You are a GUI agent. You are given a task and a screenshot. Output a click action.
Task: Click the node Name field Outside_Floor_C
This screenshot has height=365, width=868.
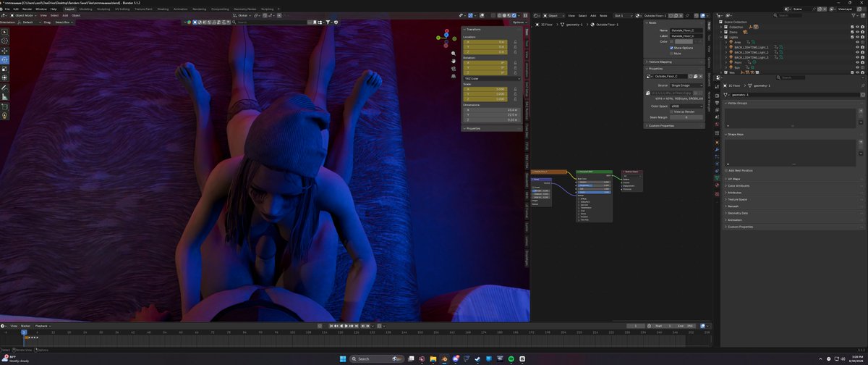(686, 30)
